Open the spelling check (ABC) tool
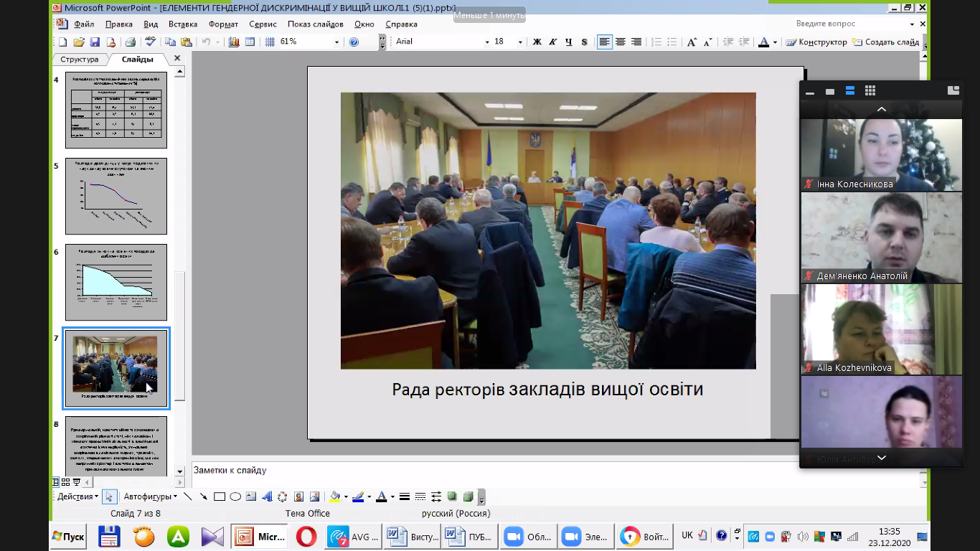 tap(151, 42)
